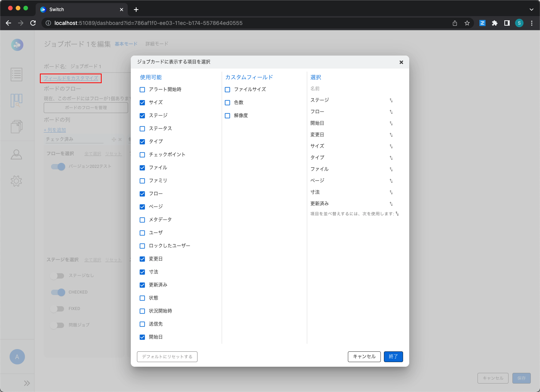The image size is (540, 392).
Task: Click デフォルトにリセットする button
Action: point(167,357)
